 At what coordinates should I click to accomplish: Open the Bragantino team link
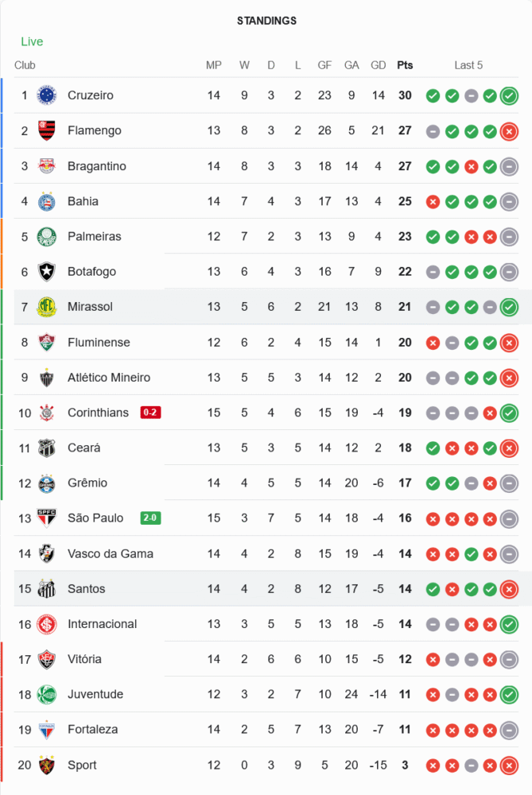[x=96, y=166]
